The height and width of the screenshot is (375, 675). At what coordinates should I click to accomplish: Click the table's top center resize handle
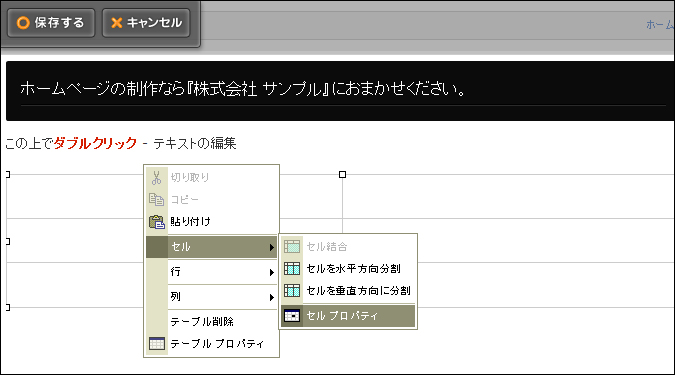click(x=342, y=174)
